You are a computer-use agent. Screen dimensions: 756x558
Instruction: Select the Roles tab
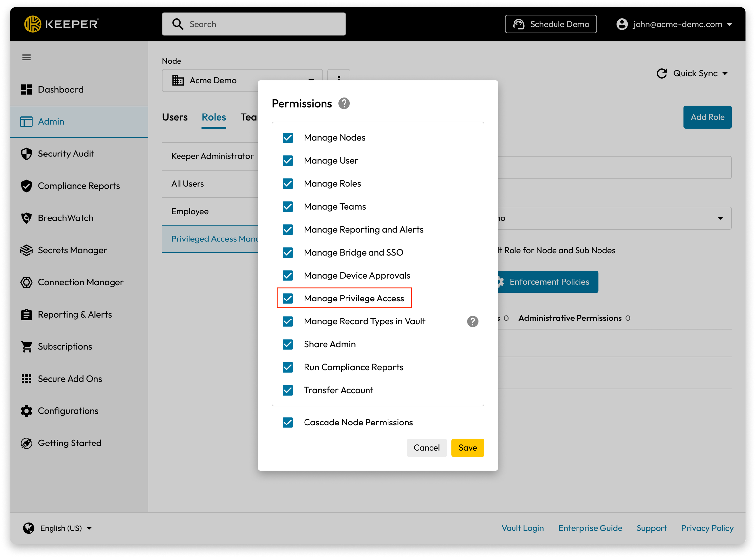214,117
